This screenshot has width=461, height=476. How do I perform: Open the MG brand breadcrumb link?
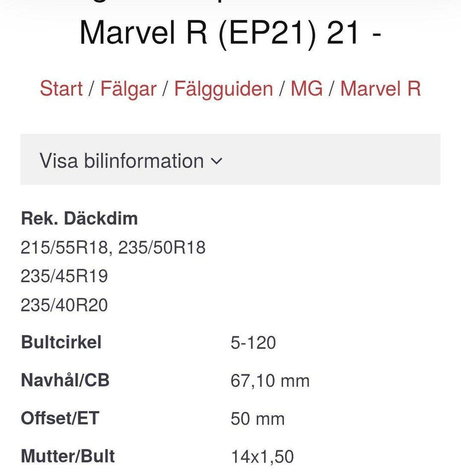pos(306,89)
